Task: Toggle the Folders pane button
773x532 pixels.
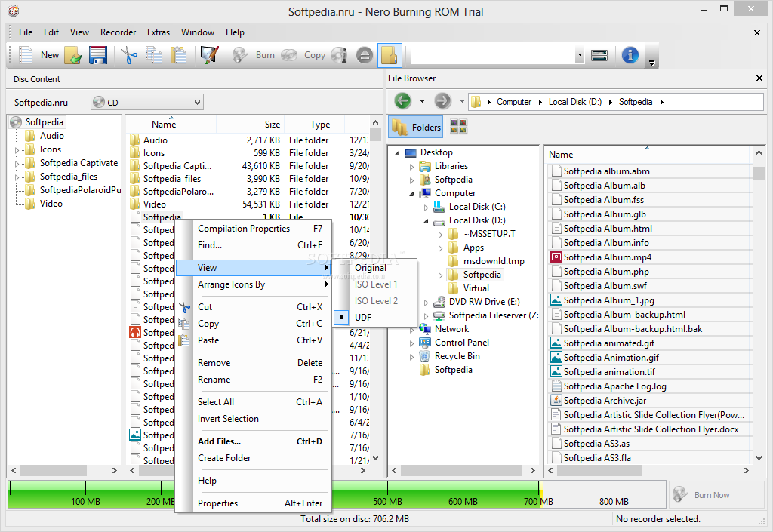Action: pyautogui.click(x=417, y=127)
